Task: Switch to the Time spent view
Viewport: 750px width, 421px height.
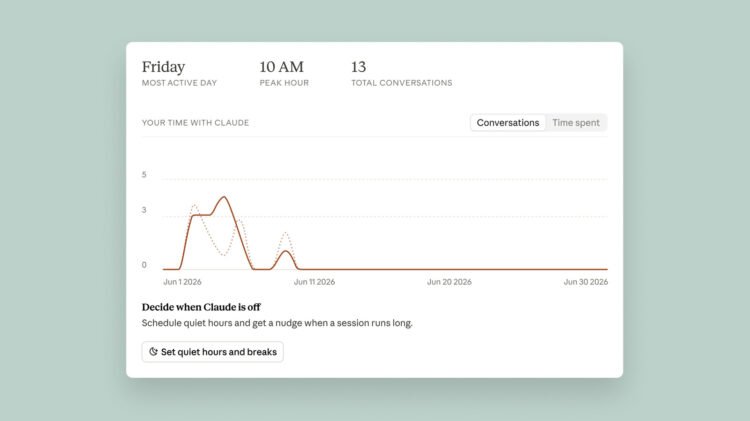Action: [576, 123]
